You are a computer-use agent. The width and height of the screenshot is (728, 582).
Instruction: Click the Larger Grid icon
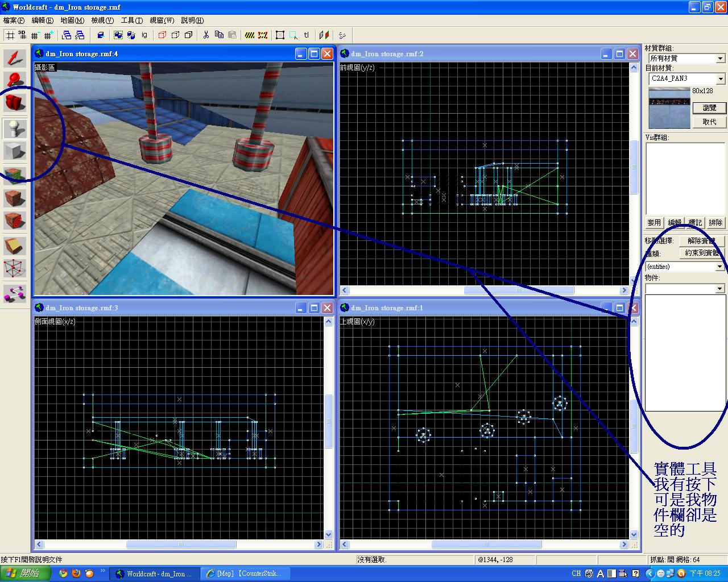coord(48,35)
